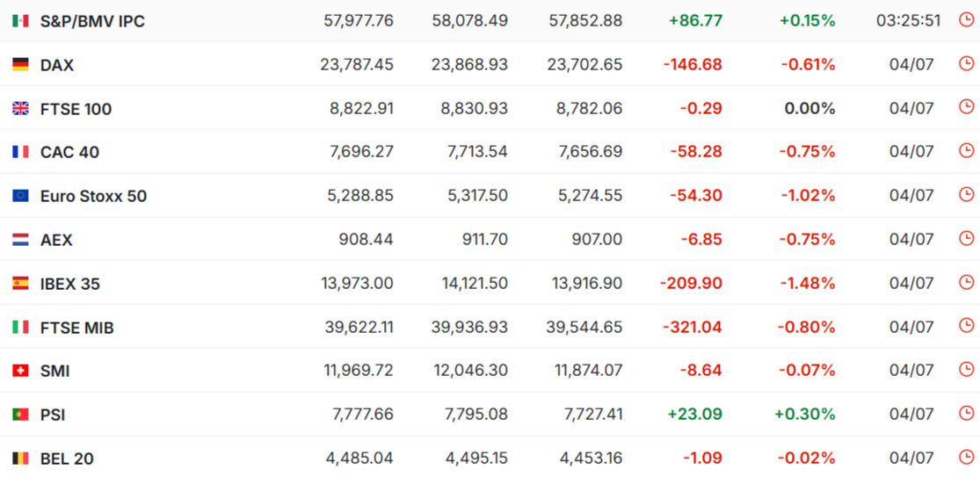This screenshot has height=477, width=980.
Task: Click the German flag next to DAX
Action: tap(20, 64)
